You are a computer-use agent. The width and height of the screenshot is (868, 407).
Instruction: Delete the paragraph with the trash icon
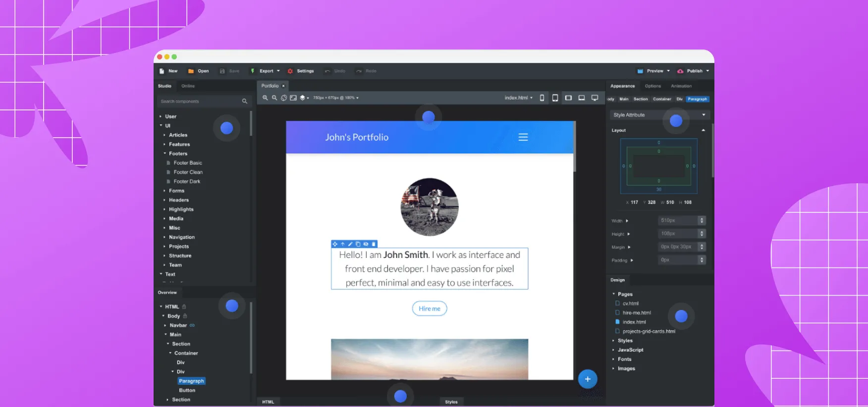point(374,244)
